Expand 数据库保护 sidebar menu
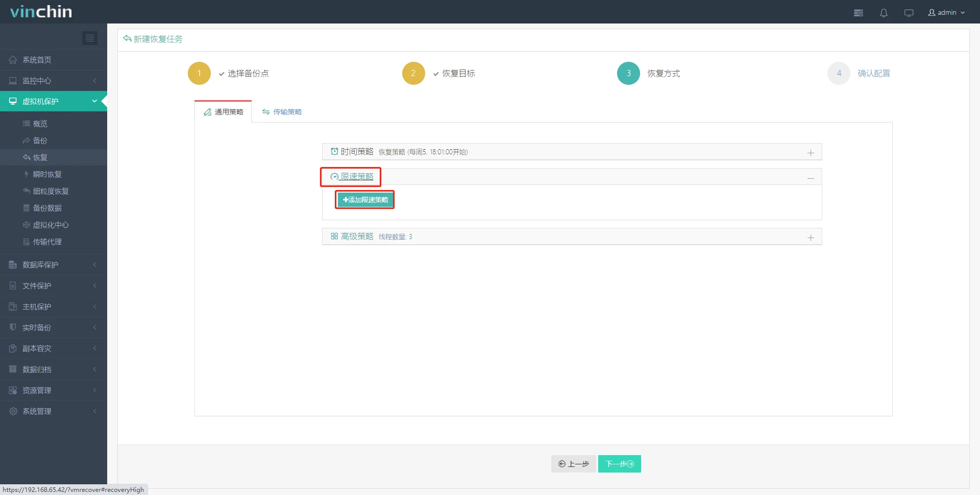This screenshot has height=495, width=980. coord(54,265)
